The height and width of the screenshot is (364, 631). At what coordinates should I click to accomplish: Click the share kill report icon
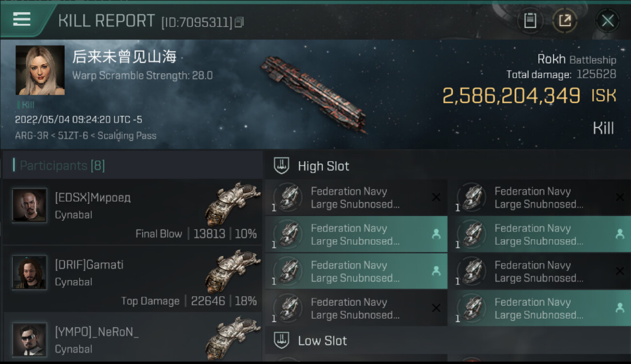click(x=565, y=21)
